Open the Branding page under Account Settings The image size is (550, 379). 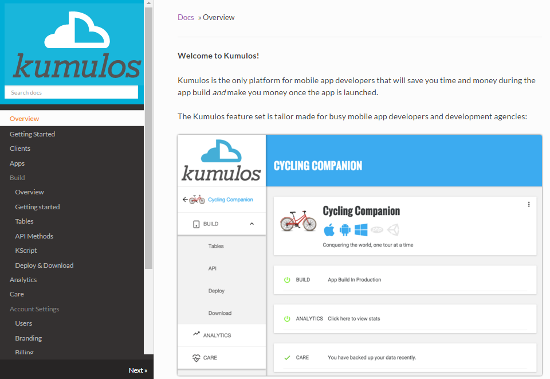28,338
